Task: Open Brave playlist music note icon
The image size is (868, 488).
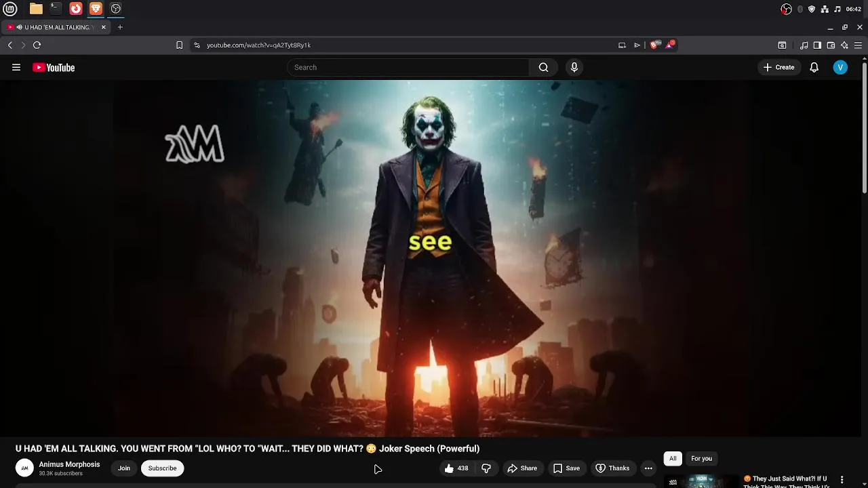Action: pos(804,45)
